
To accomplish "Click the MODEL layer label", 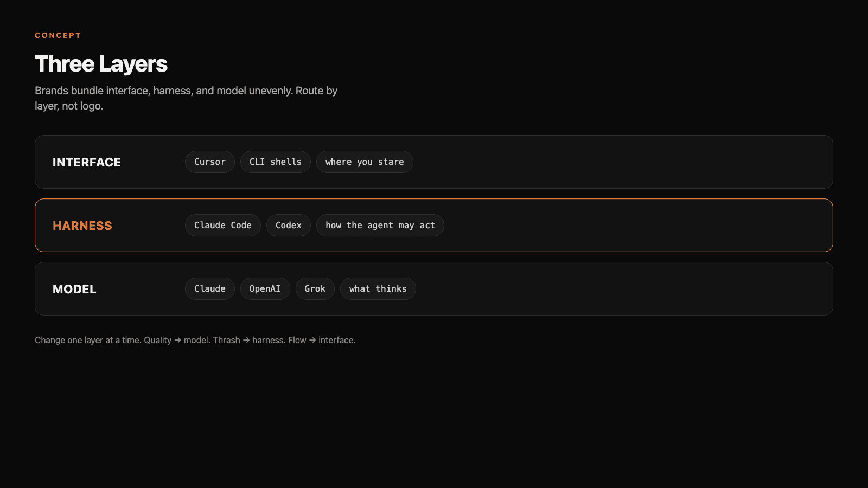I will [x=74, y=289].
